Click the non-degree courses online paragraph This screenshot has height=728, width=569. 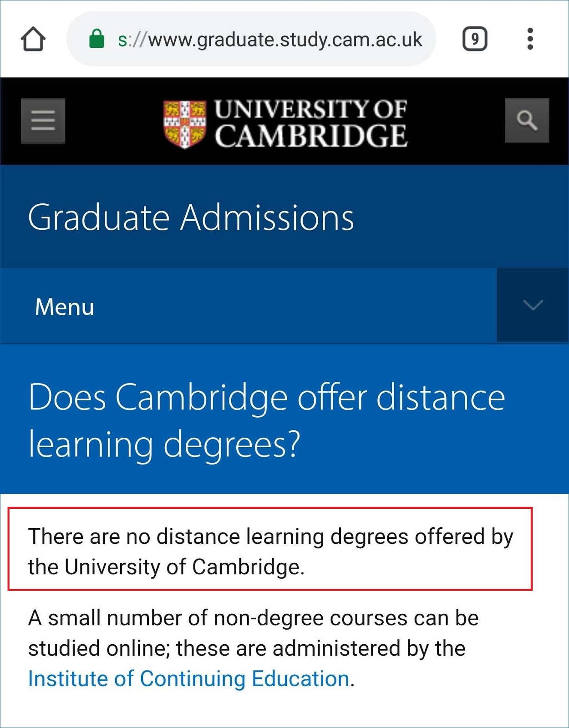[x=253, y=648]
